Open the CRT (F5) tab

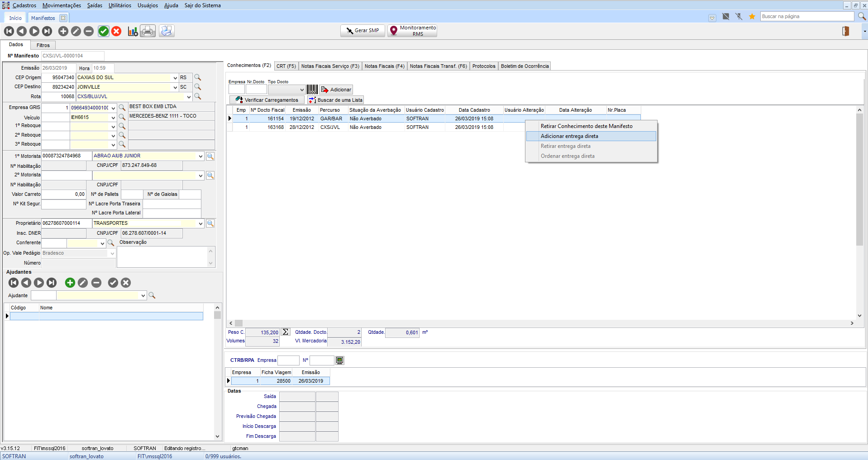pos(286,66)
